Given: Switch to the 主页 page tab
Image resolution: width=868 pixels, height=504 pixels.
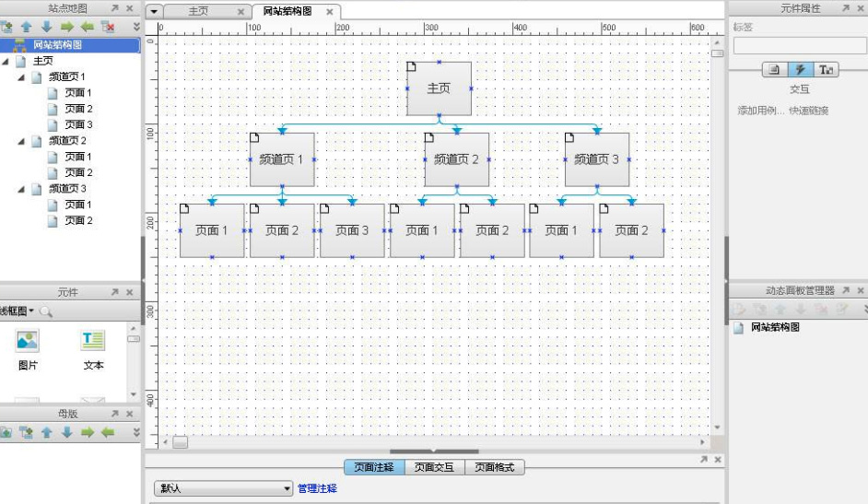Looking at the screenshot, I should pos(198,12).
